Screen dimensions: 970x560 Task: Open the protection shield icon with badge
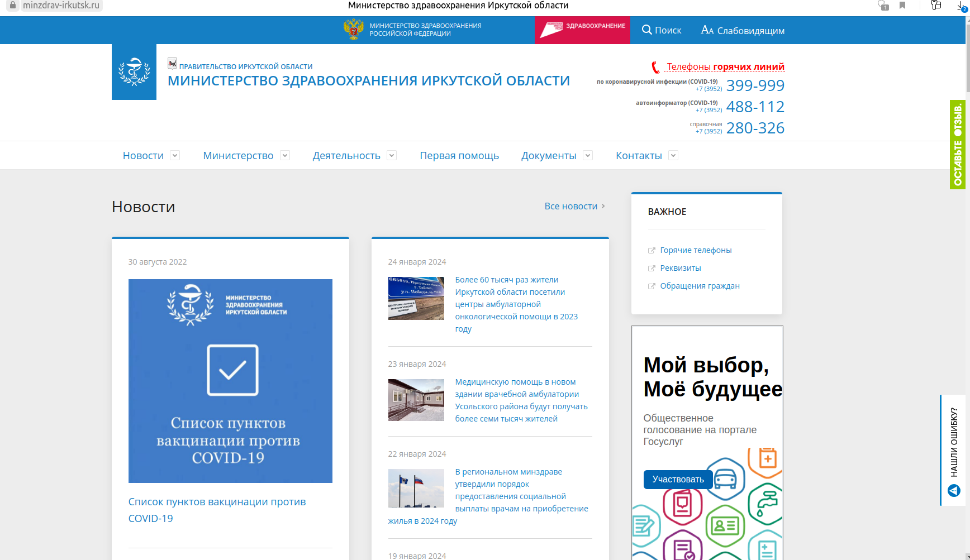[883, 6]
